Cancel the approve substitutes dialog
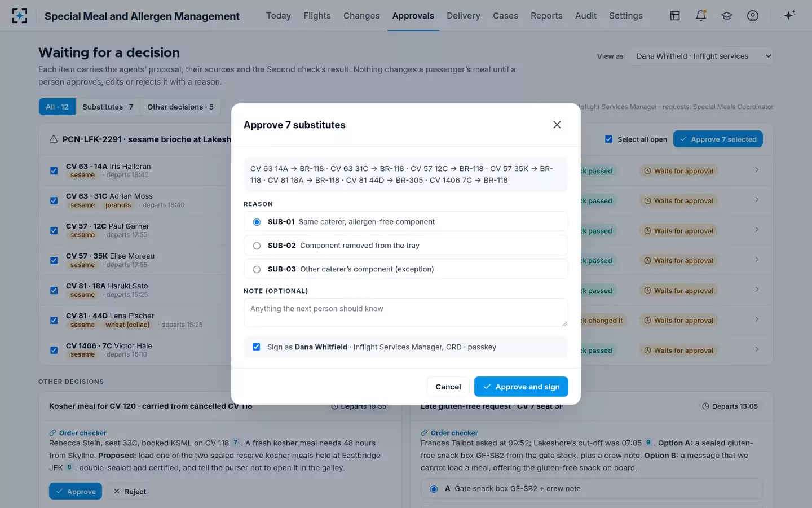812x508 pixels. point(448,387)
